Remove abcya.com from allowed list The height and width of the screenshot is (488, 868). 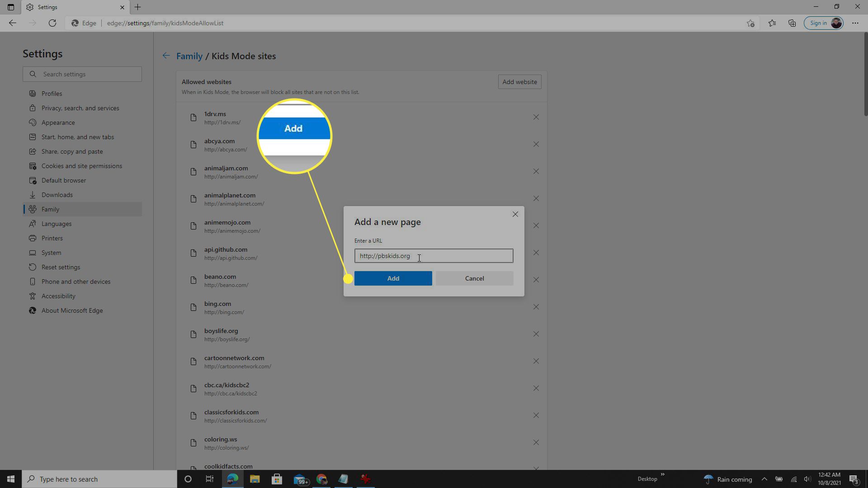tap(536, 144)
